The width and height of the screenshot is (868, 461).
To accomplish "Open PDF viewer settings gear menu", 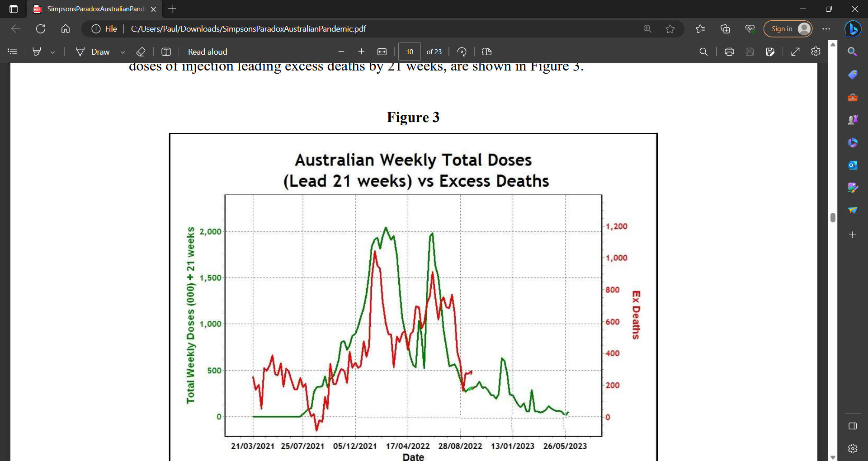I will pos(816,52).
